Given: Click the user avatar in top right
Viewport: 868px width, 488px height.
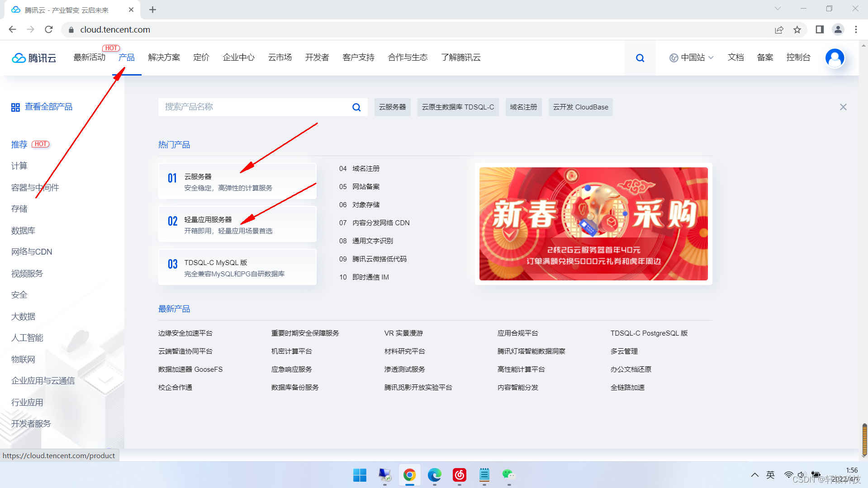Looking at the screenshot, I should click(x=835, y=57).
